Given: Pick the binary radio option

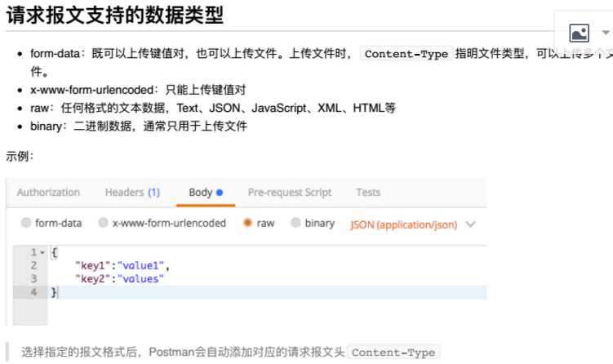Looking at the screenshot, I should 296,223.
